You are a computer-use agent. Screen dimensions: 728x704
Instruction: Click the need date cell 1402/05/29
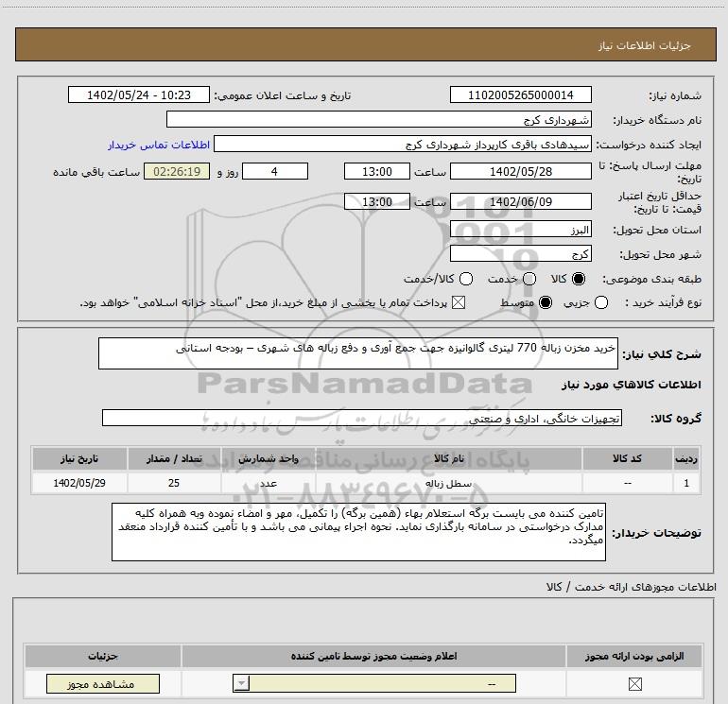pos(79,483)
